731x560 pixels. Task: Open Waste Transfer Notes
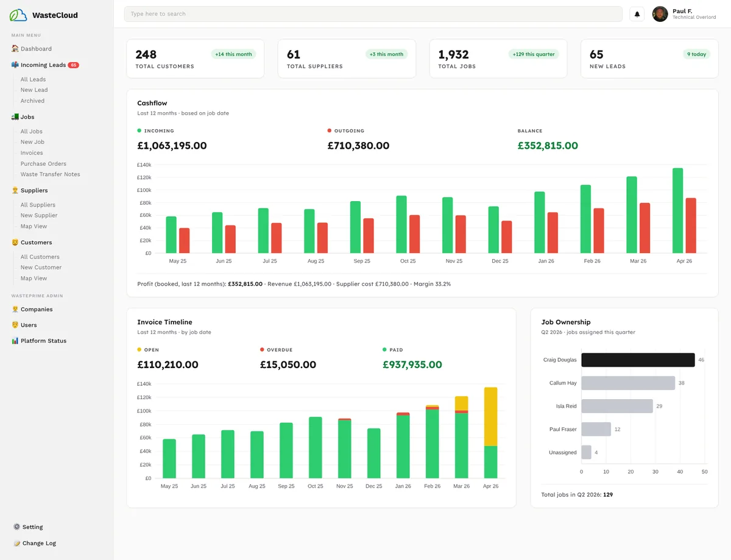point(51,174)
